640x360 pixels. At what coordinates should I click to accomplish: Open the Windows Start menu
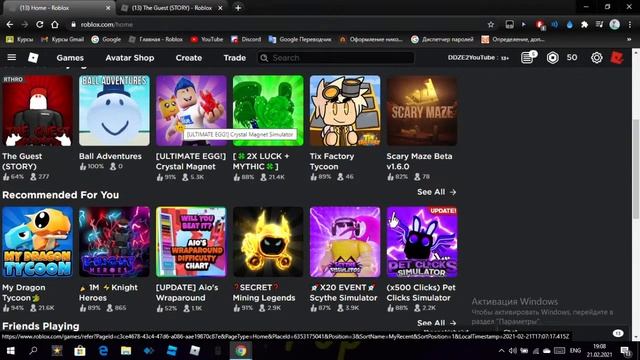coord(11,351)
